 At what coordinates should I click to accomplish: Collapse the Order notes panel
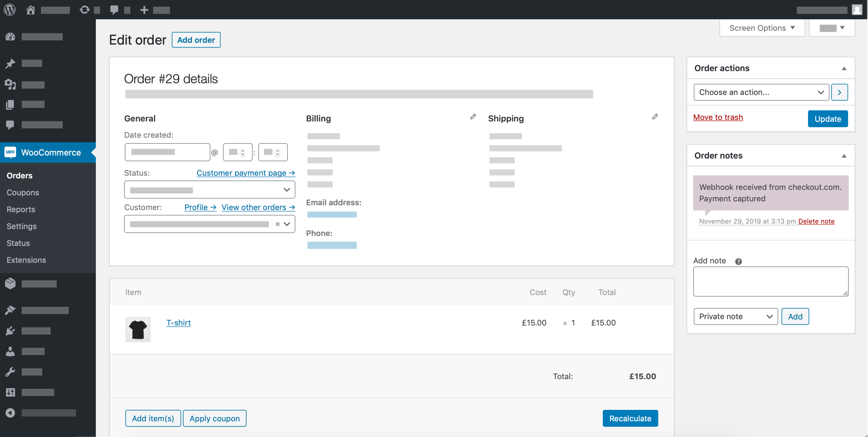(844, 156)
